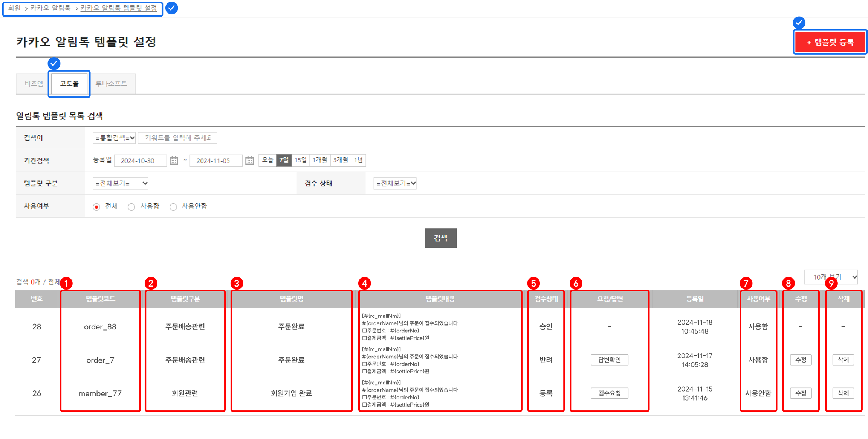Expand the 통합검색 search type dropdown
868x439 pixels.
tap(115, 138)
